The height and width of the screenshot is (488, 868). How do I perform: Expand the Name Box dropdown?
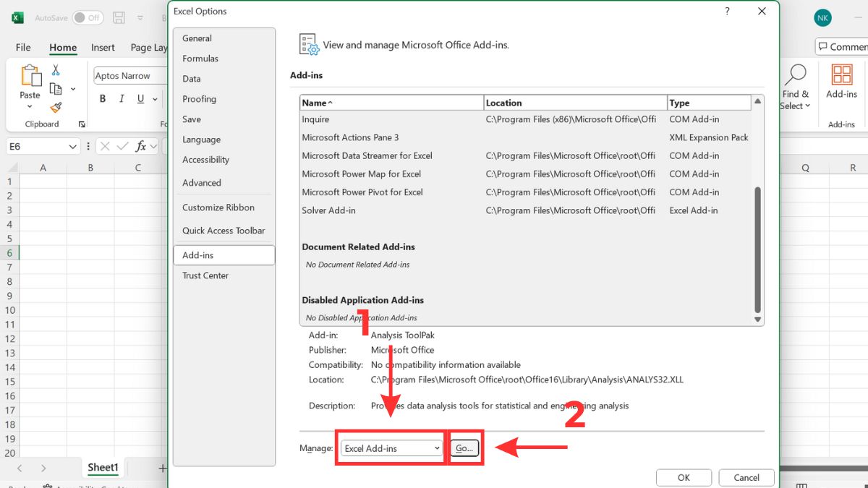click(72, 147)
